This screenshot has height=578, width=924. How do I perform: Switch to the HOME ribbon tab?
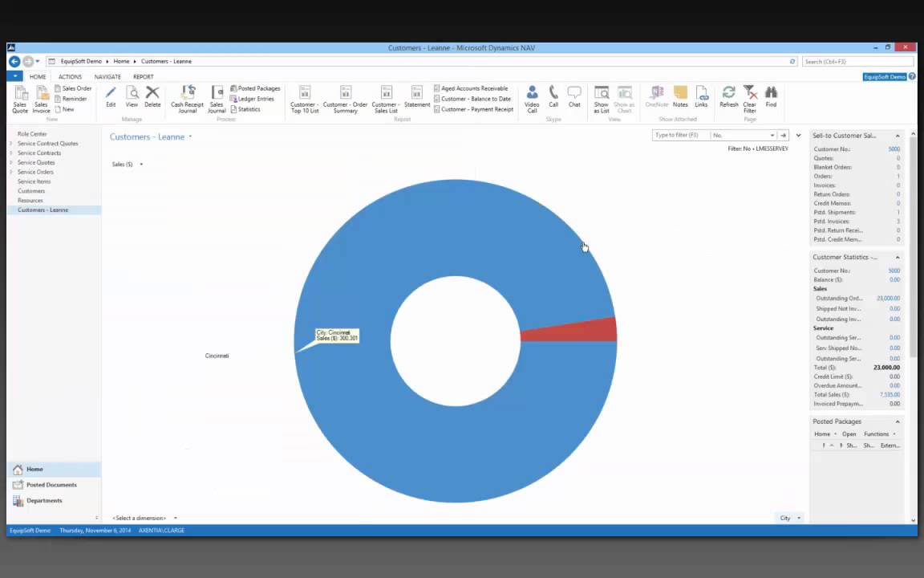[38, 77]
